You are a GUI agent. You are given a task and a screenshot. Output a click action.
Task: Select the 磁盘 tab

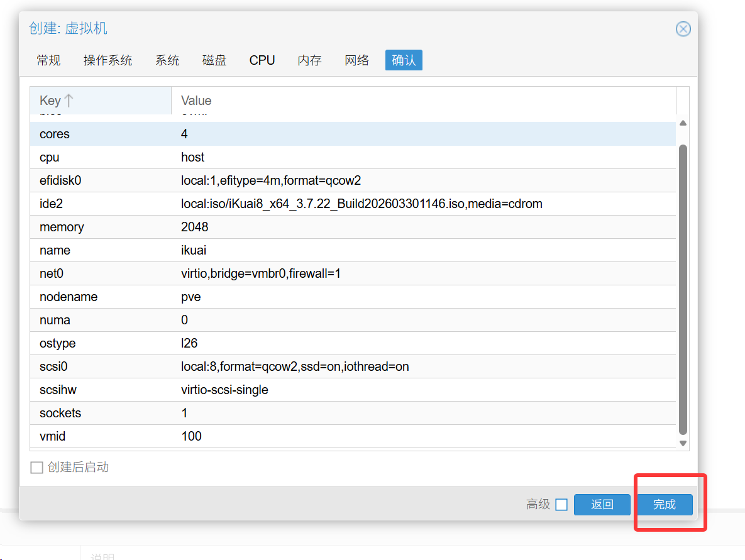point(214,60)
